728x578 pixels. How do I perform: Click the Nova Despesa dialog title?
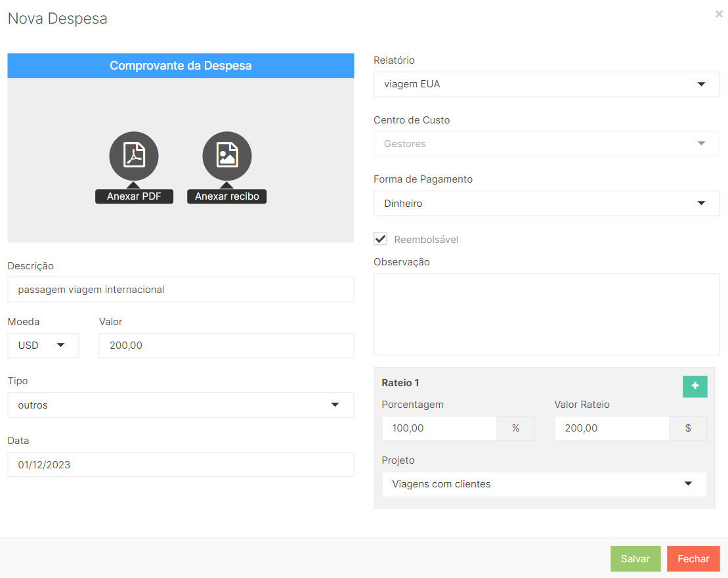click(x=58, y=18)
